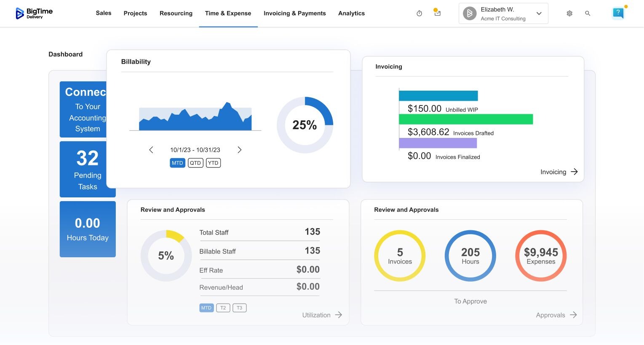644x345 pixels.
Task: Click the search magnifier icon
Action: point(588,13)
